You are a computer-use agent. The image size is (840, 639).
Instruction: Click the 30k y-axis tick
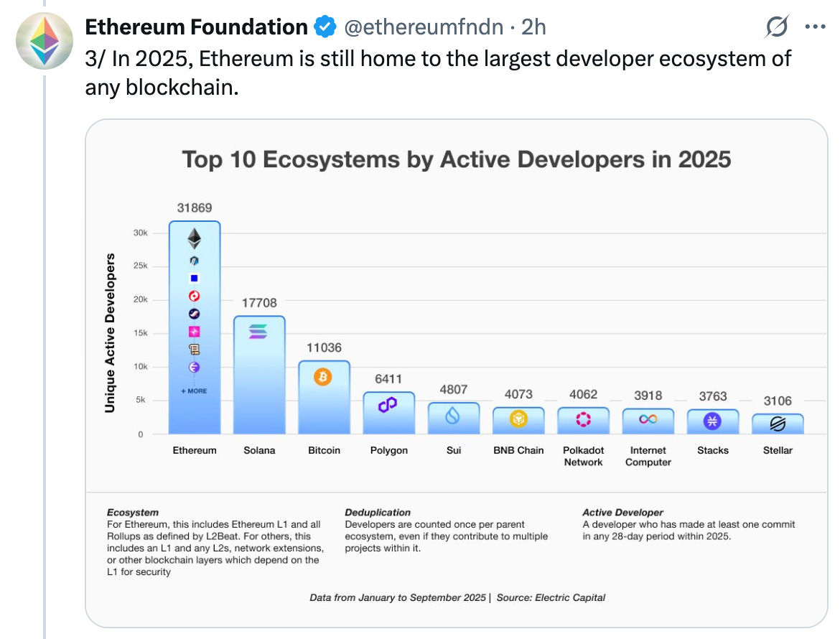click(x=140, y=233)
